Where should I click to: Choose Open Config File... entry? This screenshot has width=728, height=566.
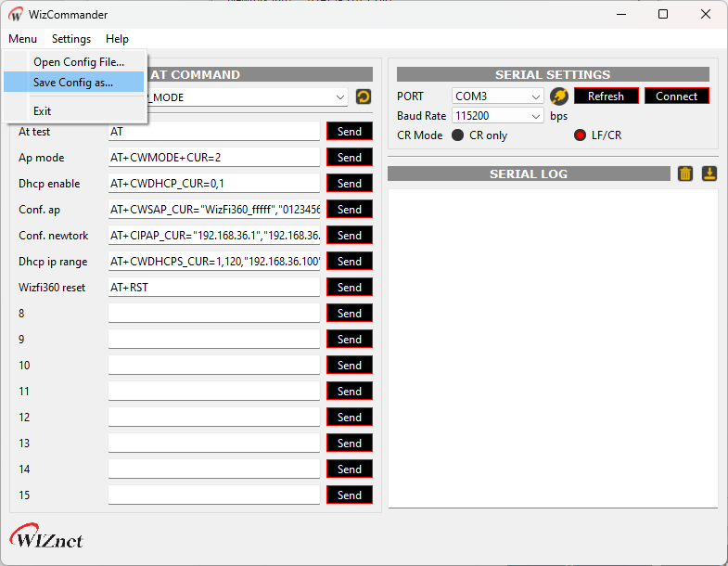(x=74, y=62)
